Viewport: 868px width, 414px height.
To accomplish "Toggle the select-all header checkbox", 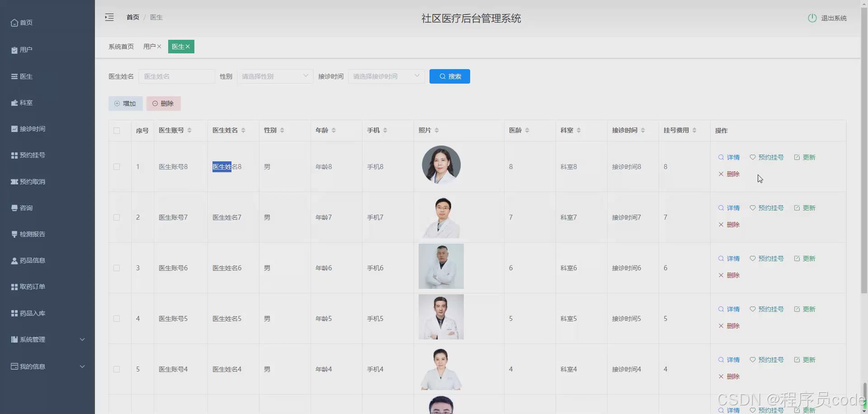I will pyautogui.click(x=117, y=131).
